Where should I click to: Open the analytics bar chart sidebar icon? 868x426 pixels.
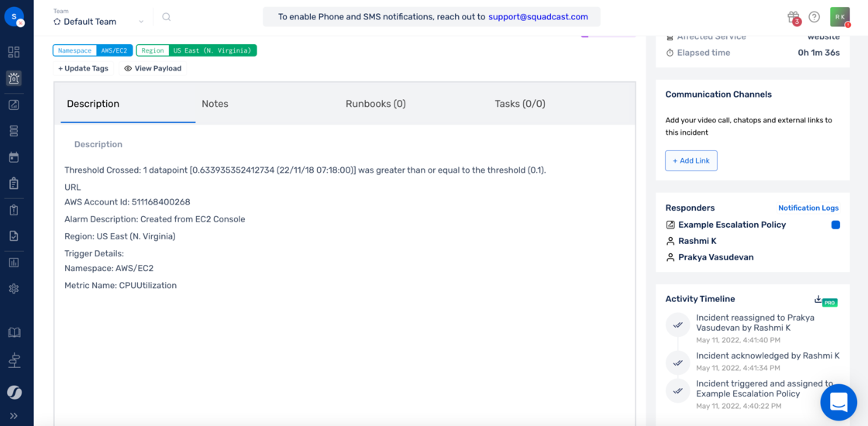tap(14, 263)
